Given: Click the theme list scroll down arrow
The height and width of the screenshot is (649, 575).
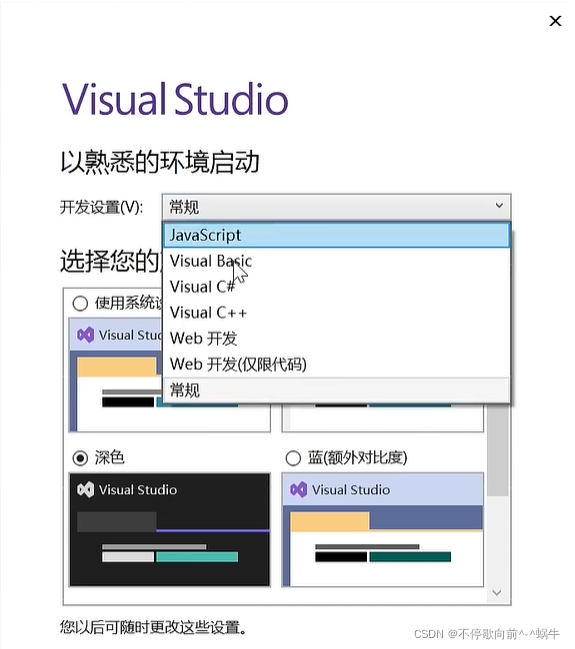Looking at the screenshot, I should pyautogui.click(x=497, y=593).
